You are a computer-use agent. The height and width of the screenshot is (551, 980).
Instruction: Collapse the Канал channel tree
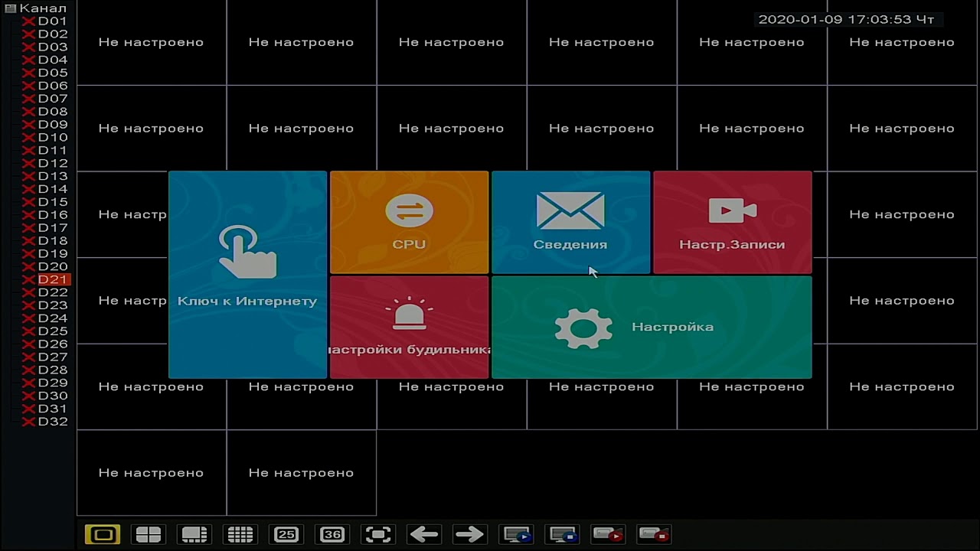[11, 8]
